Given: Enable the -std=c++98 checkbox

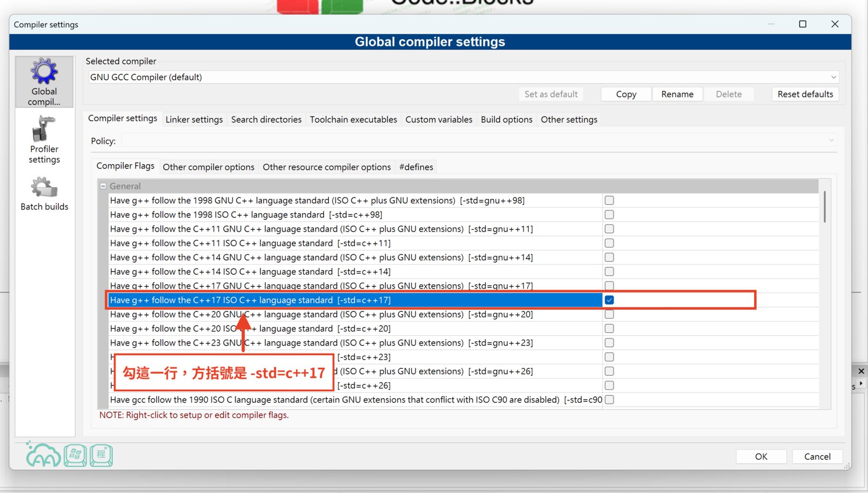Looking at the screenshot, I should (x=609, y=214).
